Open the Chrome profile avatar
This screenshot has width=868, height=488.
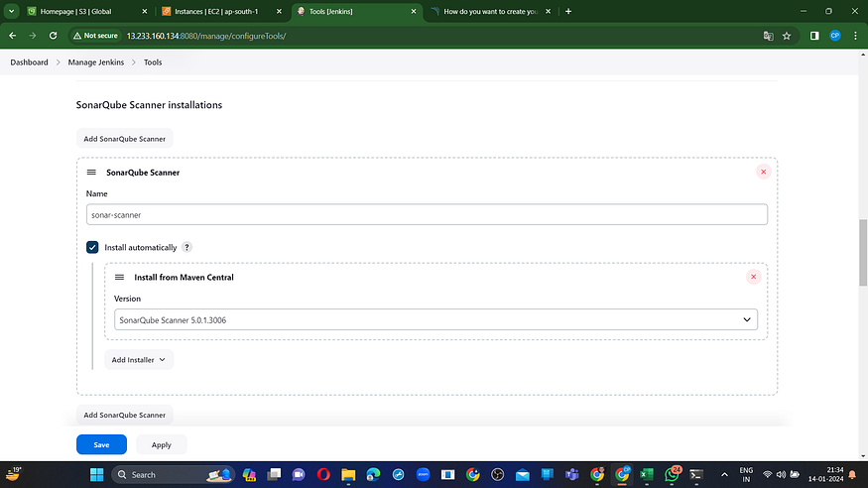[835, 36]
